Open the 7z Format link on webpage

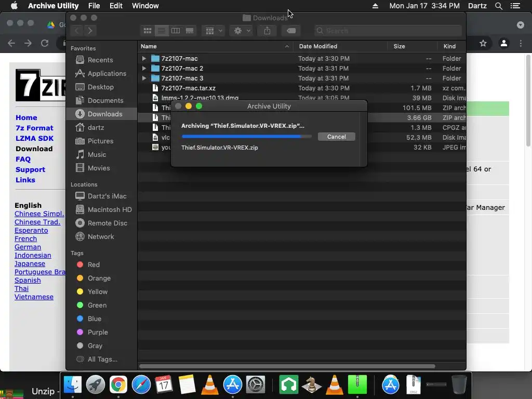tap(35, 128)
